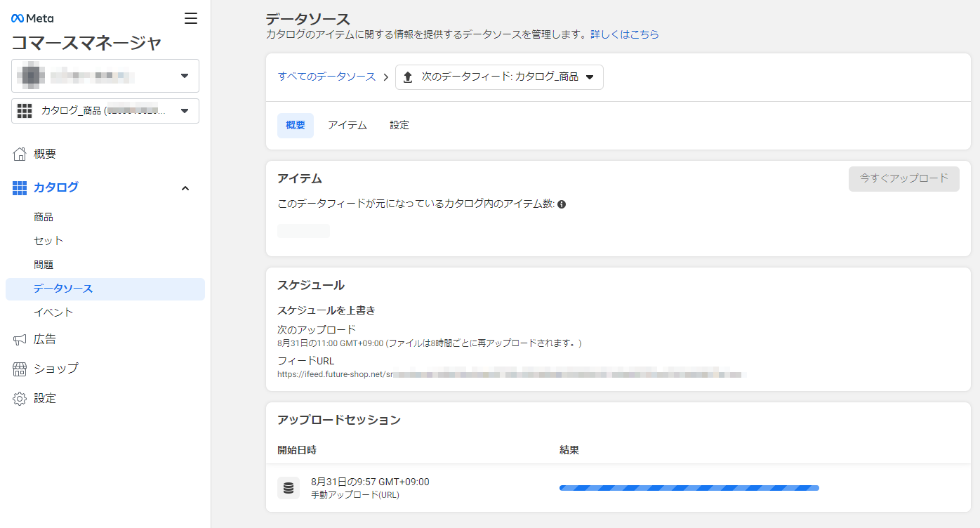
Task: Select the 概要 tab
Action: pos(296,126)
